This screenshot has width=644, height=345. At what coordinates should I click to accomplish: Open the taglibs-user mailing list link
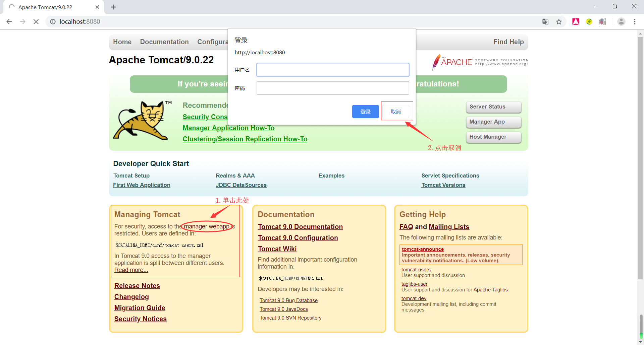414,284
